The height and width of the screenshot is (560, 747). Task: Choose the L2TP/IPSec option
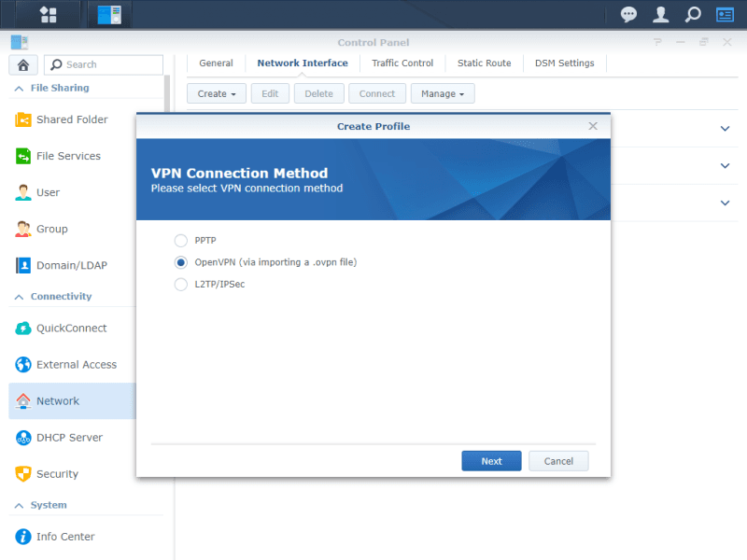pos(181,285)
